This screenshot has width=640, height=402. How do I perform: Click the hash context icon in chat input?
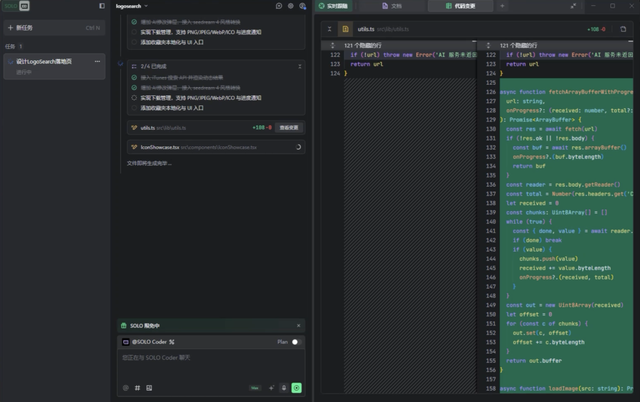pos(136,387)
